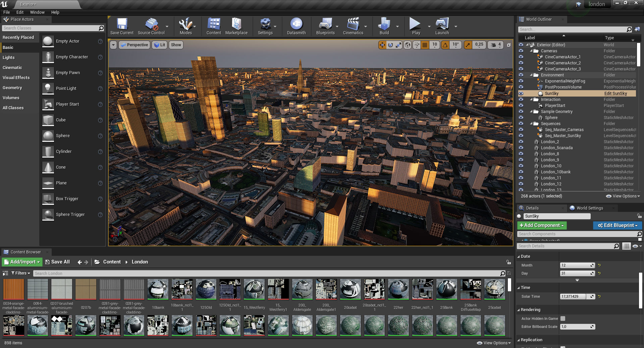Maximize or restore the viewport

[x=508, y=45]
